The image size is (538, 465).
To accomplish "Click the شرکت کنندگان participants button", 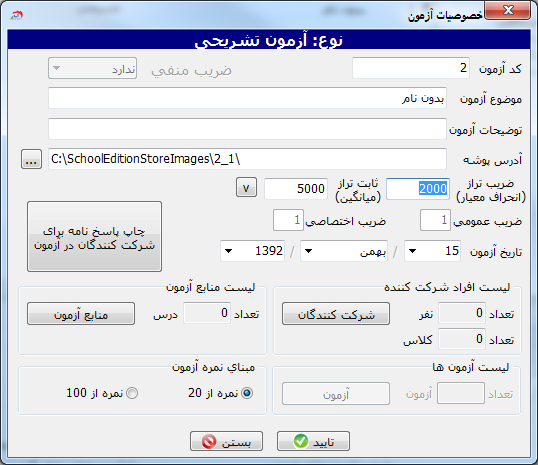I will (336, 314).
